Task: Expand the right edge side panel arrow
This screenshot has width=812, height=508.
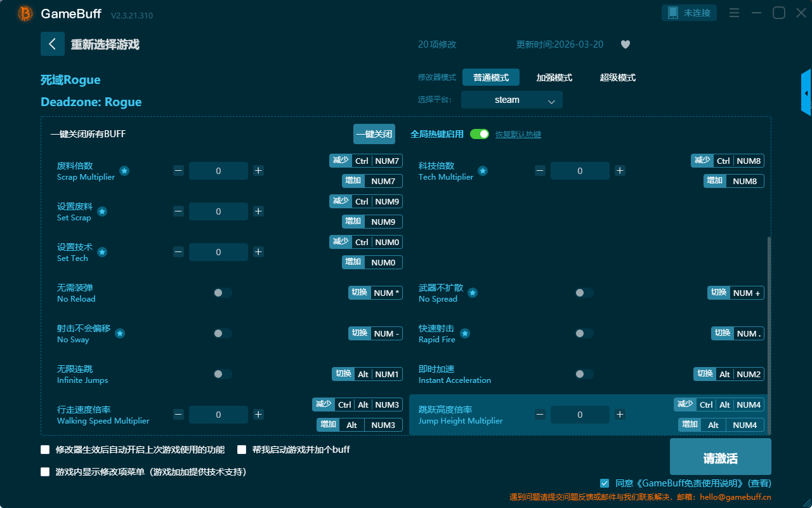Action: point(806,93)
